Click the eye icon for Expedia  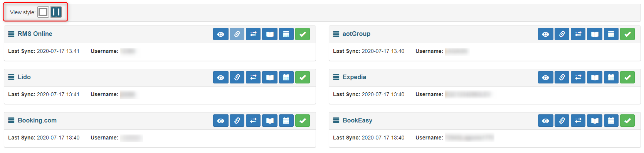(546, 77)
